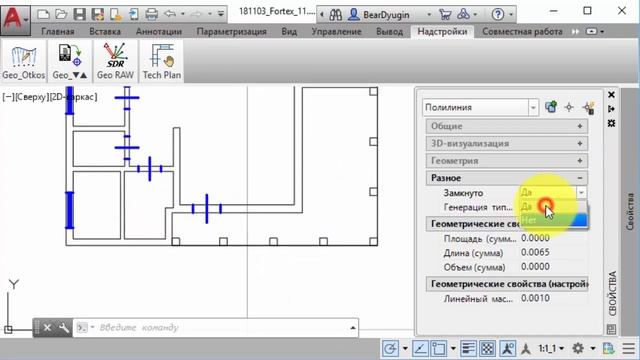Click the Autodesk A360 triangle icon
The image size is (640, 360).
[x=463, y=15]
